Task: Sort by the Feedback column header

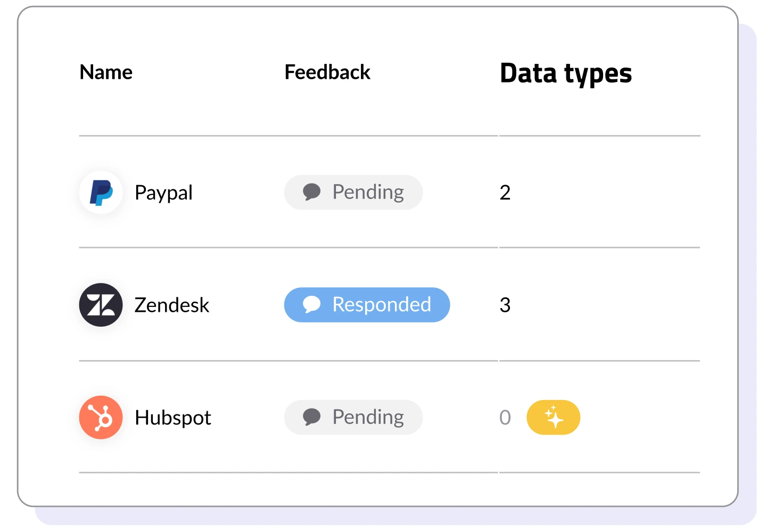Action: tap(327, 72)
